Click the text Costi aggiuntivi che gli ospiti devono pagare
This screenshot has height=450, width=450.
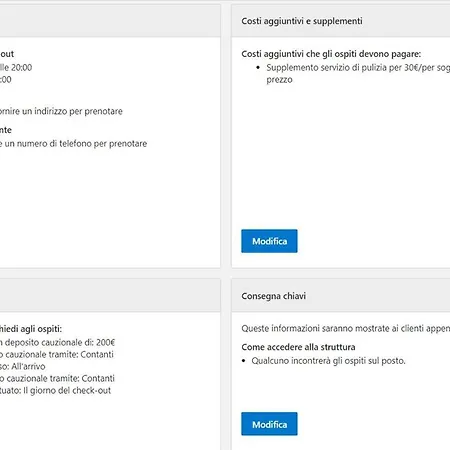click(331, 54)
